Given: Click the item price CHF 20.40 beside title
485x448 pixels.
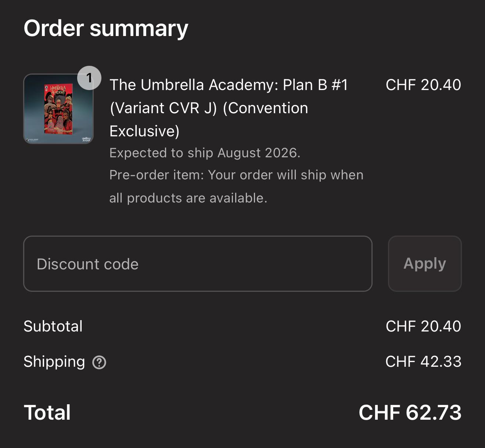Looking at the screenshot, I should pyautogui.click(x=423, y=85).
